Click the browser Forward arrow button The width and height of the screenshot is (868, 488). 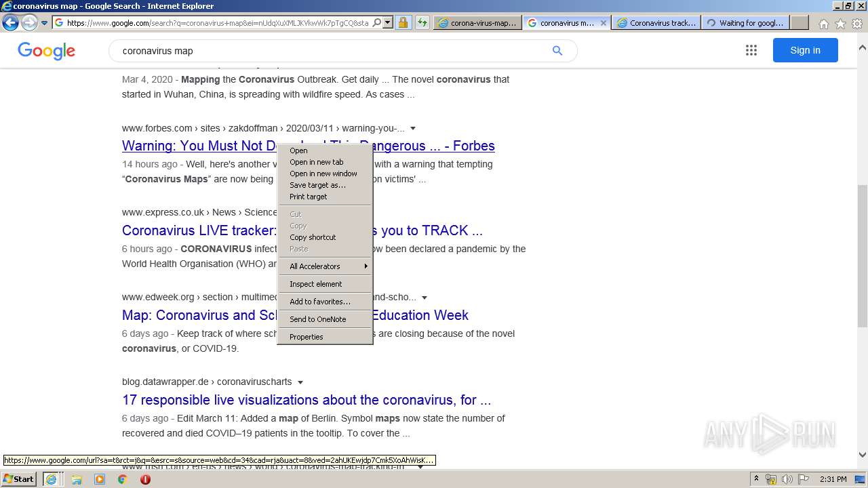pos(29,22)
